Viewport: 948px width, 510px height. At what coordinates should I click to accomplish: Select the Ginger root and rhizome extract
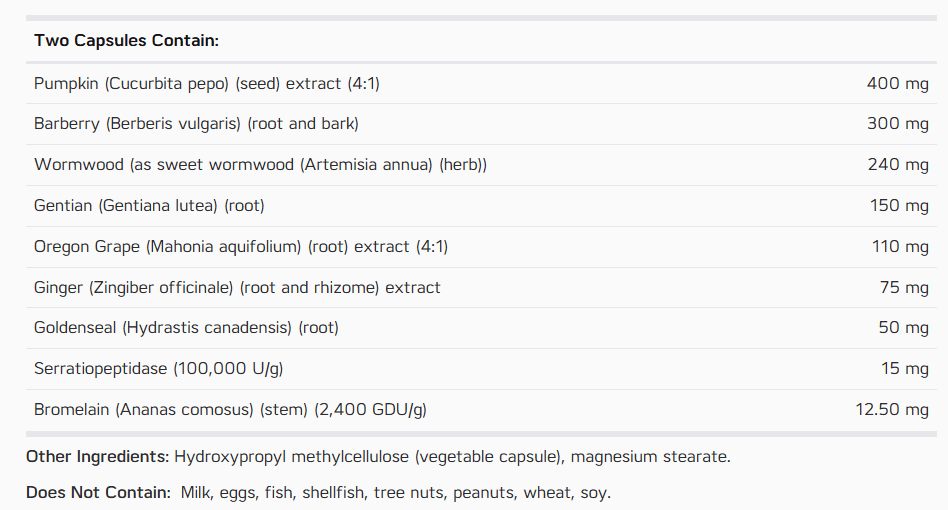(237, 288)
